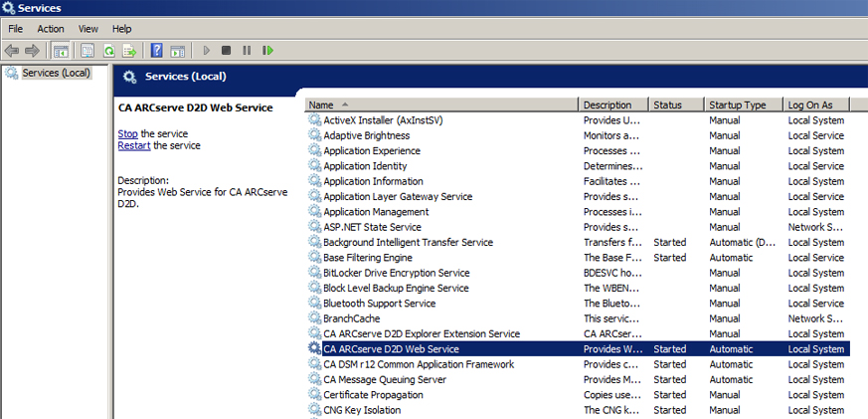
Task: Select Block Level Backup Engine Service
Action: [578, 288]
